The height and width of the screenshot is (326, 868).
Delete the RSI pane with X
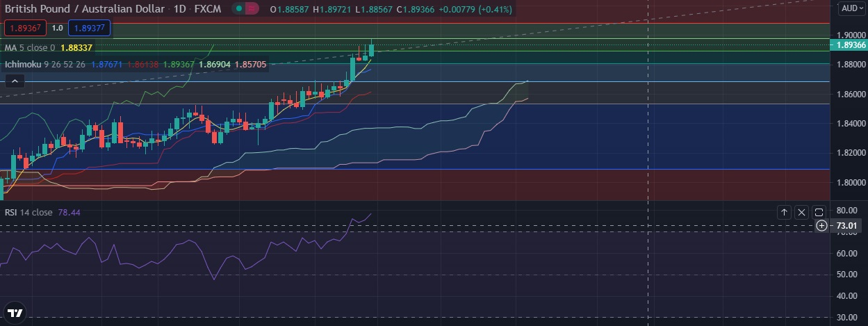(x=801, y=212)
